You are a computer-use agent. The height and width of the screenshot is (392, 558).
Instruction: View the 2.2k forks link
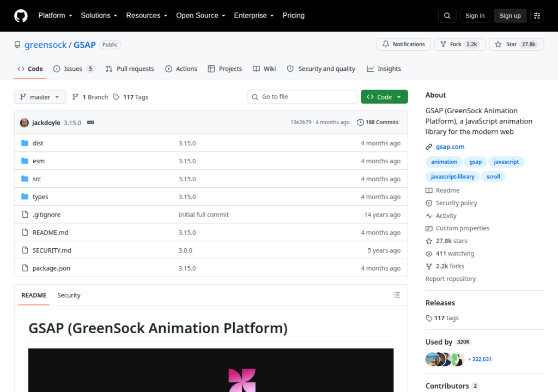[x=445, y=266]
